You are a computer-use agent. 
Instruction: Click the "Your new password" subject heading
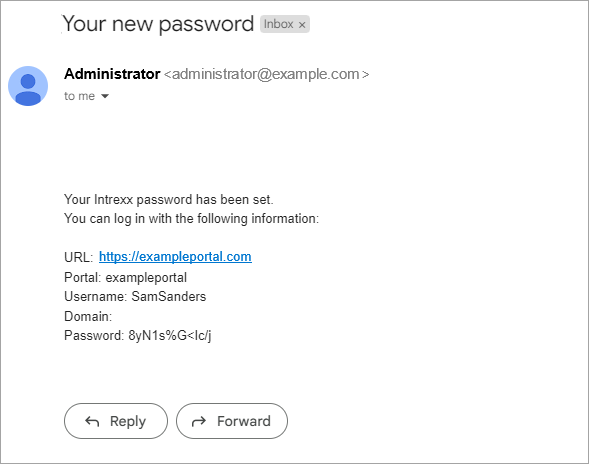coord(158,24)
